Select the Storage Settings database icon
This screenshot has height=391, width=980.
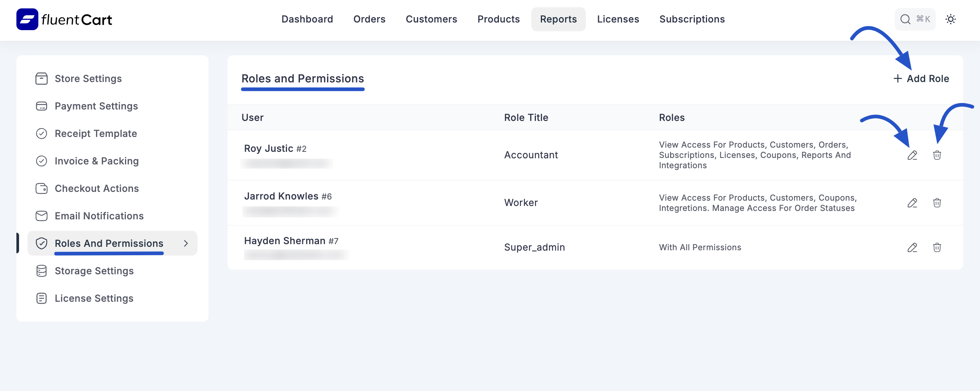pos(42,271)
